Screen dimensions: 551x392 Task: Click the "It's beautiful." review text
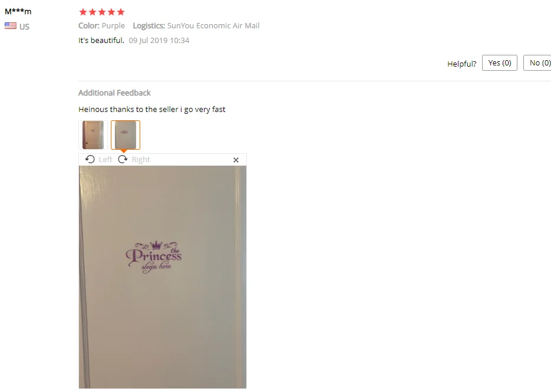[101, 41]
